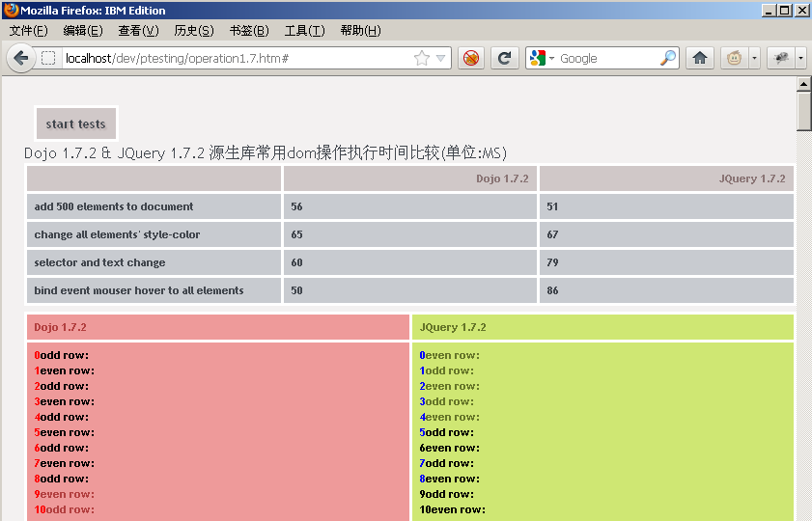Screen dimensions: 812x521
Task: Click the browser Back arrow button
Action: (x=20, y=58)
